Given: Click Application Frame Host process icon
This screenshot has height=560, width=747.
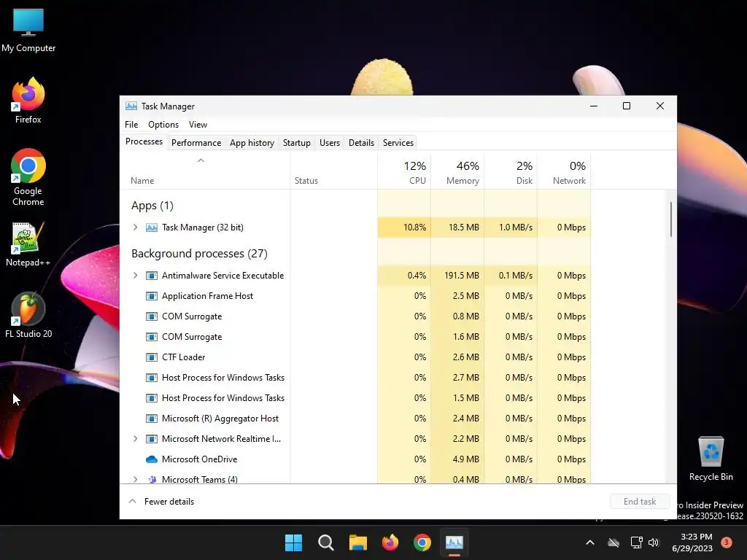Looking at the screenshot, I should (x=152, y=296).
